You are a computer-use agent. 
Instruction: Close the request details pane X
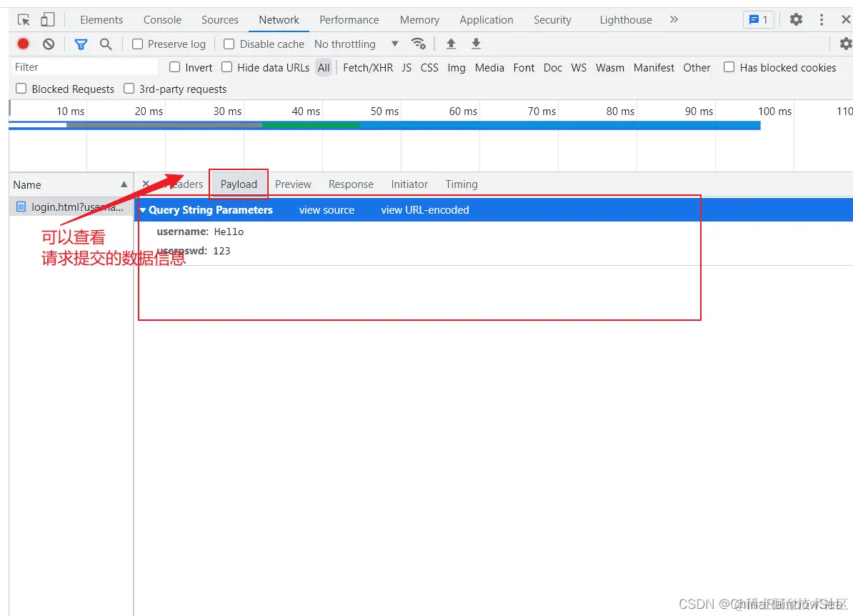(x=146, y=184)
